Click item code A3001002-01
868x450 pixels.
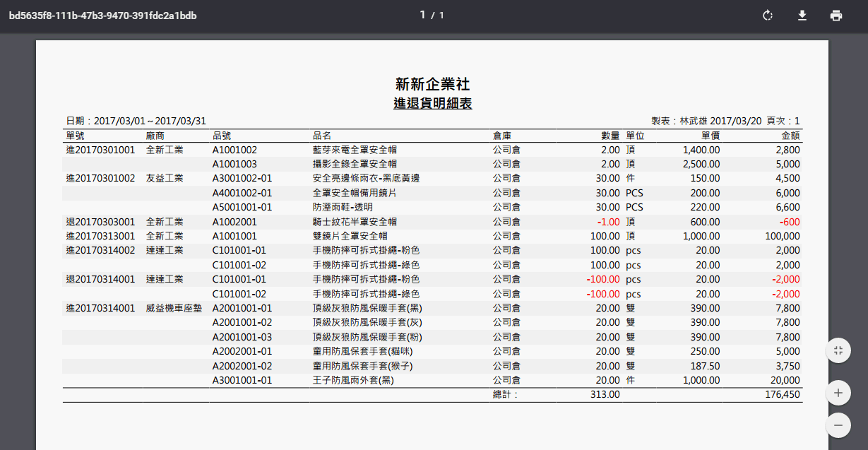point(242,178)
